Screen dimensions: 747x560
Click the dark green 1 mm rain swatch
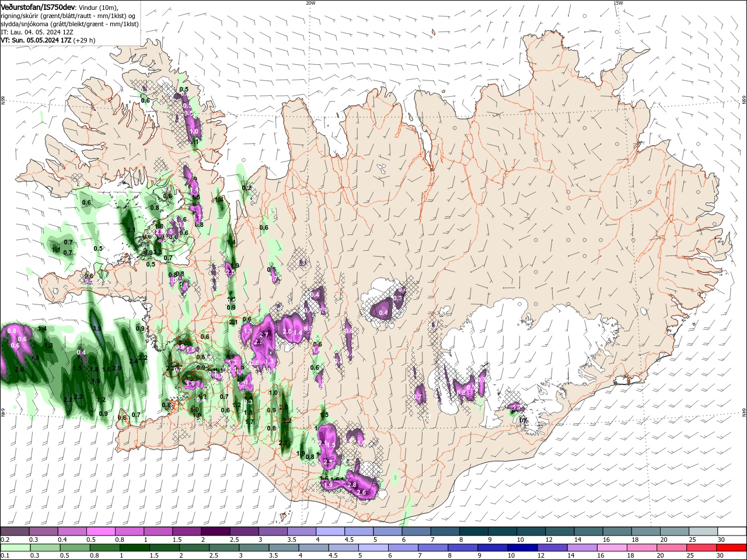[134, 548]
